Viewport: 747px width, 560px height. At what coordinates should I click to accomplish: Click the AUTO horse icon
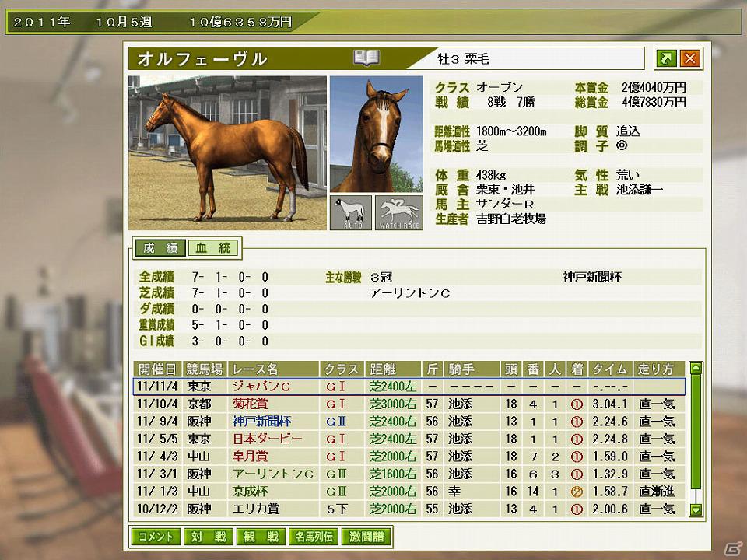point(351,212)
